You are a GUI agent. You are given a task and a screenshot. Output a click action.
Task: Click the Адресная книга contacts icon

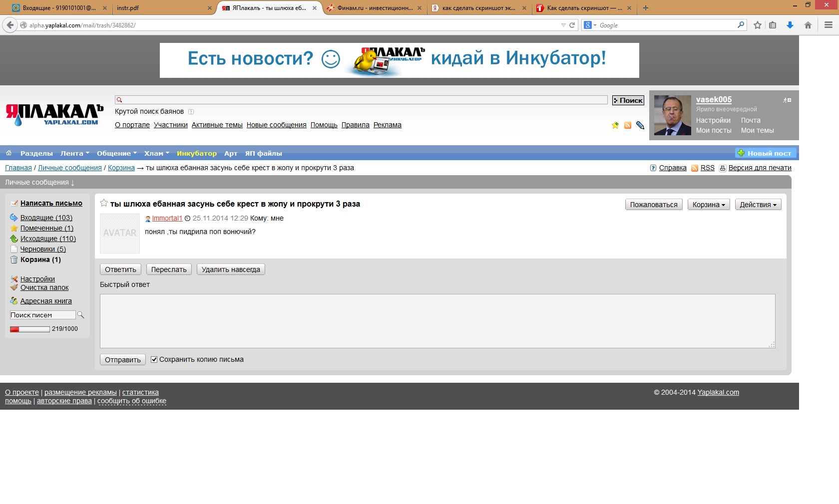point(14,301)
